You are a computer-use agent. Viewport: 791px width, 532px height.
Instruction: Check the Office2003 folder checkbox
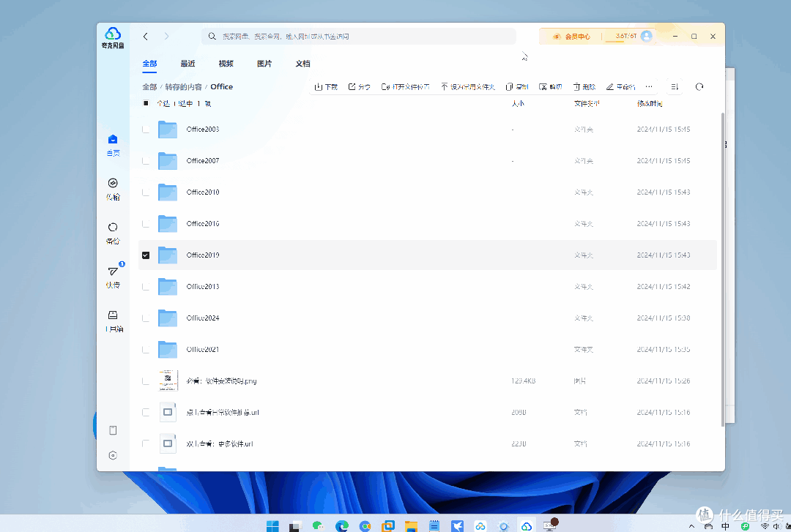pos(146,130)
